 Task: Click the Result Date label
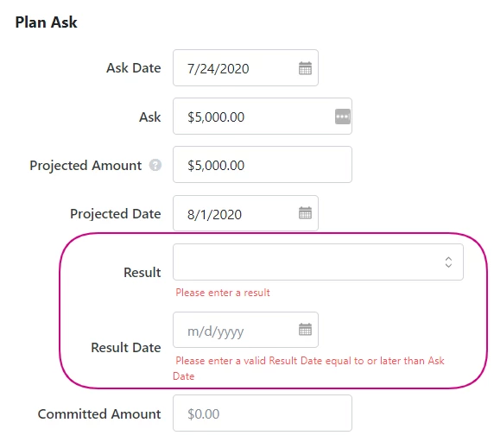click(x=126, y=348)
